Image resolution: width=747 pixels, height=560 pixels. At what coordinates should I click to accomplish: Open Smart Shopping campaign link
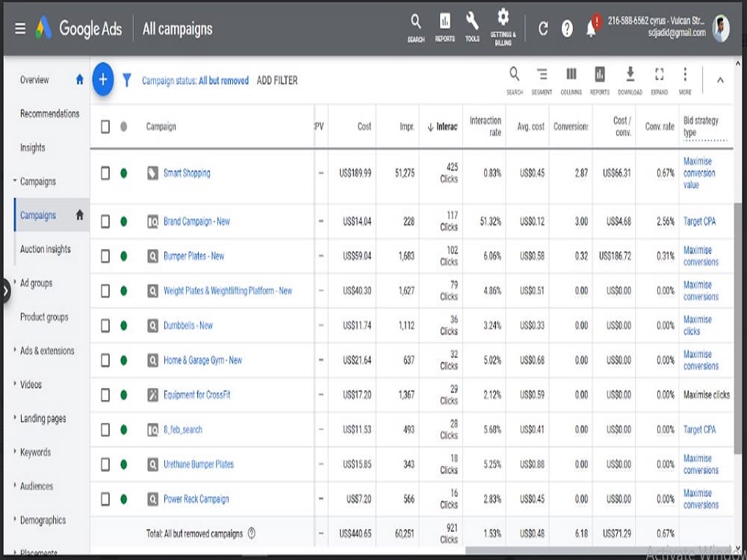[187, 173]
